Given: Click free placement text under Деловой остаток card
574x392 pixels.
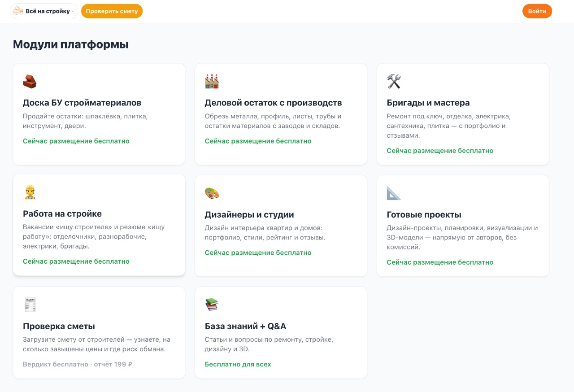Looking at the screenshot, I should pyautogui.click(x=258, y=141).
